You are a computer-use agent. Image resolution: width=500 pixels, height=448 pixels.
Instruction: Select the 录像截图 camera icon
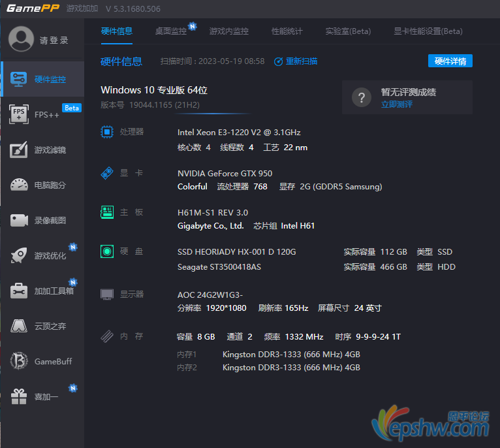(19, 220)
